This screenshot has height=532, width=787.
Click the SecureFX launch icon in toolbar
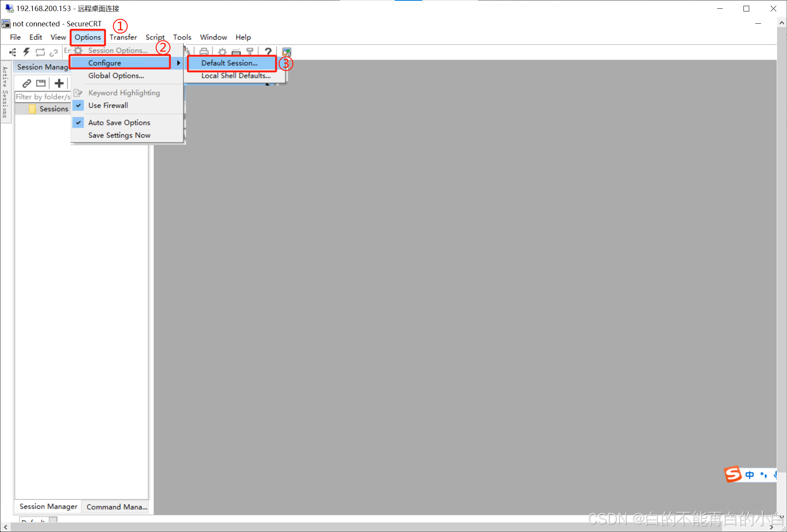286,52
